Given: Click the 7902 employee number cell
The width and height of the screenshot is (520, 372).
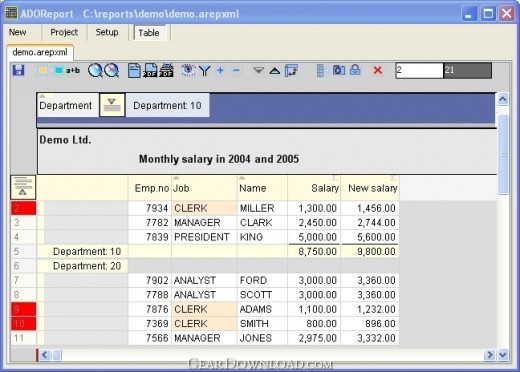Looking at the screenshot, I should [150, 280].
